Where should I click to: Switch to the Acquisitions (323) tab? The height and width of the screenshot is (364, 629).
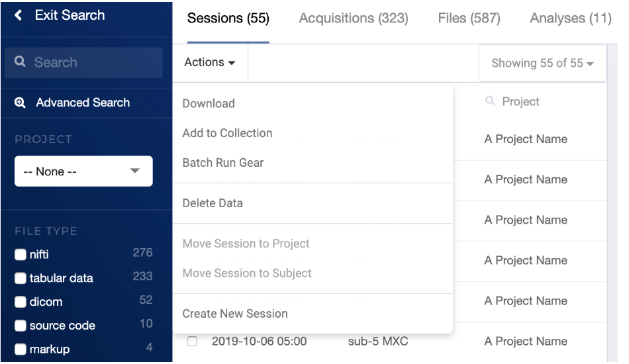coord(354,18)
